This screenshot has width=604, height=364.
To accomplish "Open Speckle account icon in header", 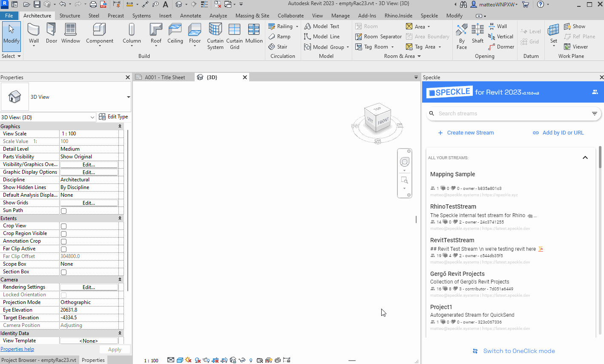I will click(595, 92).
